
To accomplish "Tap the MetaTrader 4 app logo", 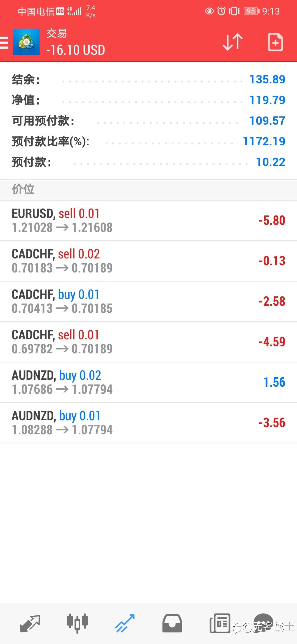I will 26,42.
